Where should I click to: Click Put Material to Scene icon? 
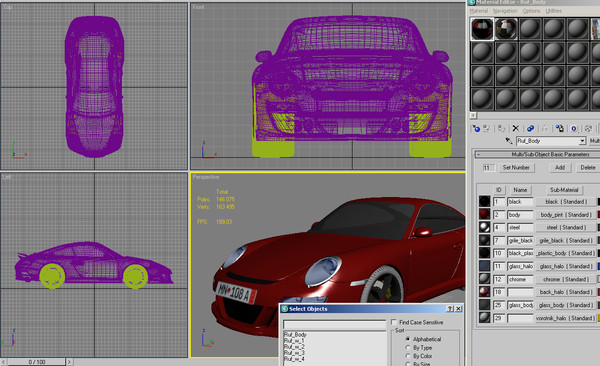coord(487,129)
